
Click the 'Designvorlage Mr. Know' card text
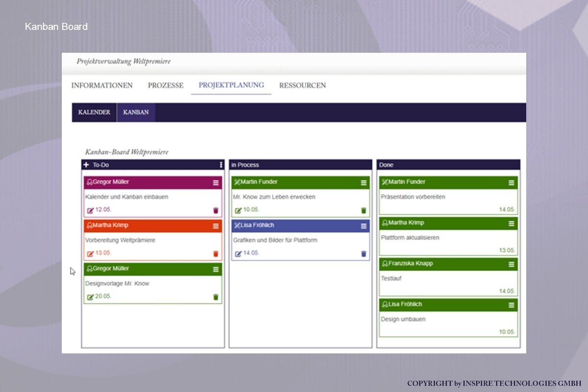pyautogui.click(x=117, y=284)
